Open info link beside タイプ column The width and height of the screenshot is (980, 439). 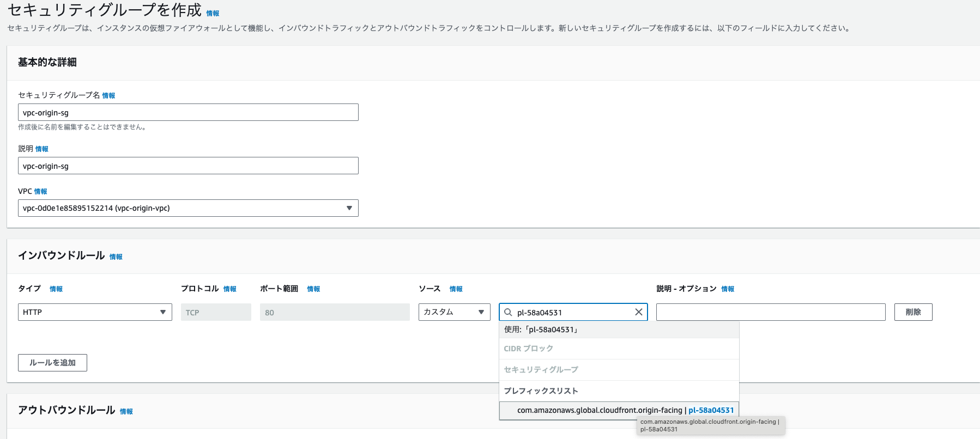[x=56, y=289]
